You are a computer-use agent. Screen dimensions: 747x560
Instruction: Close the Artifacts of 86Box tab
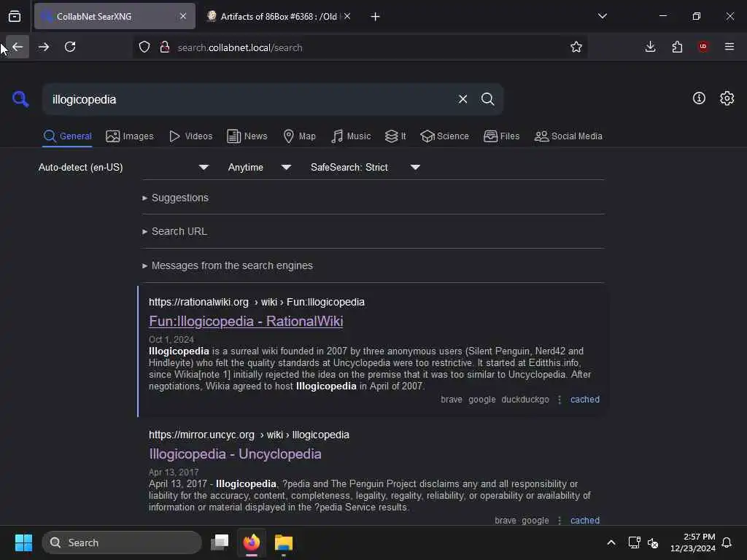coord(347,16)
